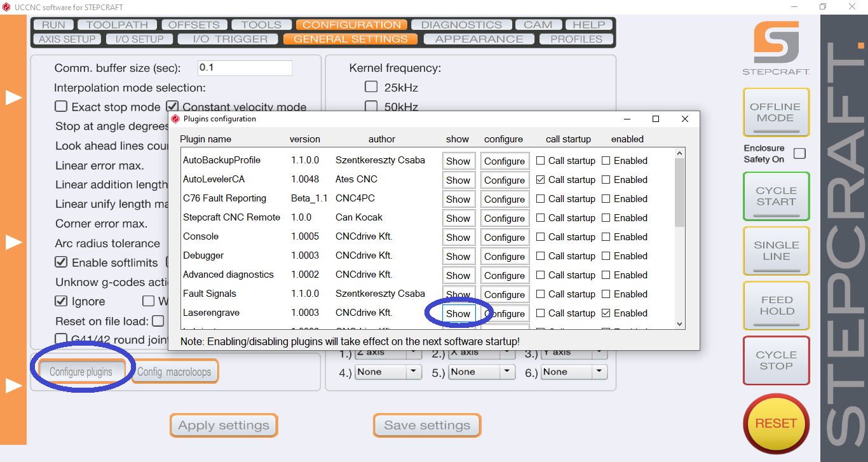The height and width of the screenshot is (462, 868).
Task: Click Configure for AutoLevelerCA plugin
Action: click(x=505, y=180)
